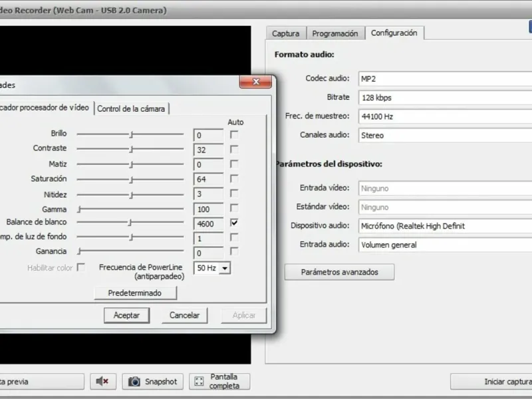Open the Codec audio MP2 dropdown
Viewport: 532px width, 399px height.
coord(445,78)
